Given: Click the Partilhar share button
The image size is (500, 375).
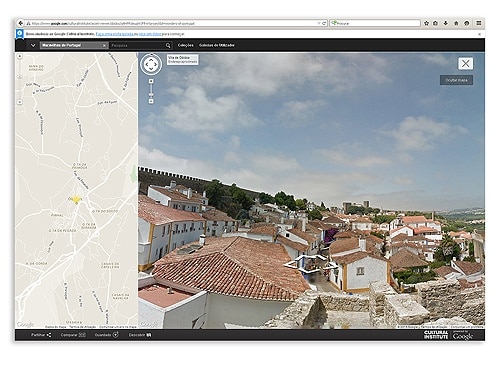Looking at the screenshot, I should (x=41, y=335).
